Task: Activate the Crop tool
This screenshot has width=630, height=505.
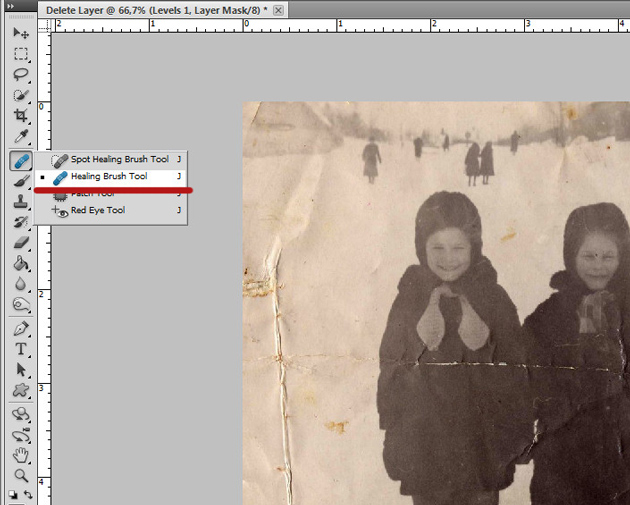Action: click(x=20, y=117)
